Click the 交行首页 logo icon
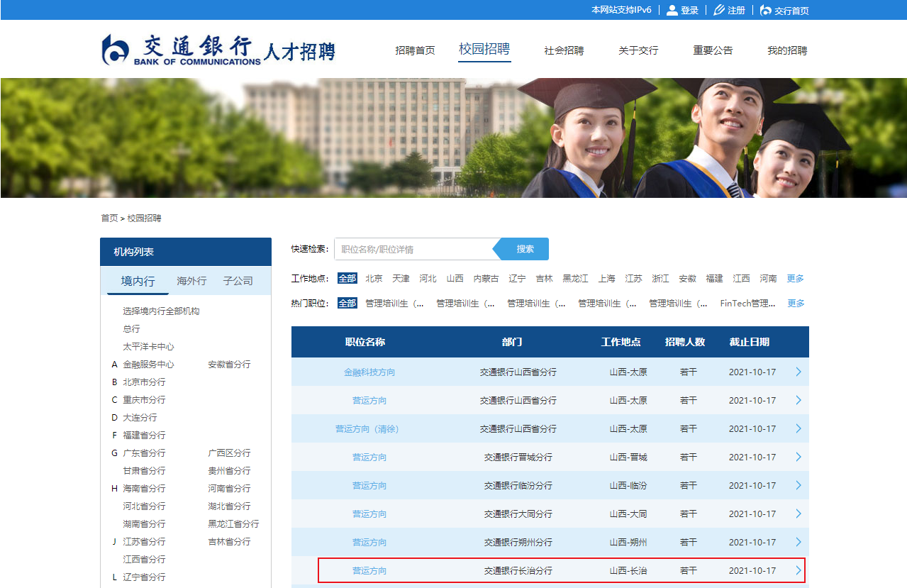Screen dimensions: 907x588 [766, 10]
